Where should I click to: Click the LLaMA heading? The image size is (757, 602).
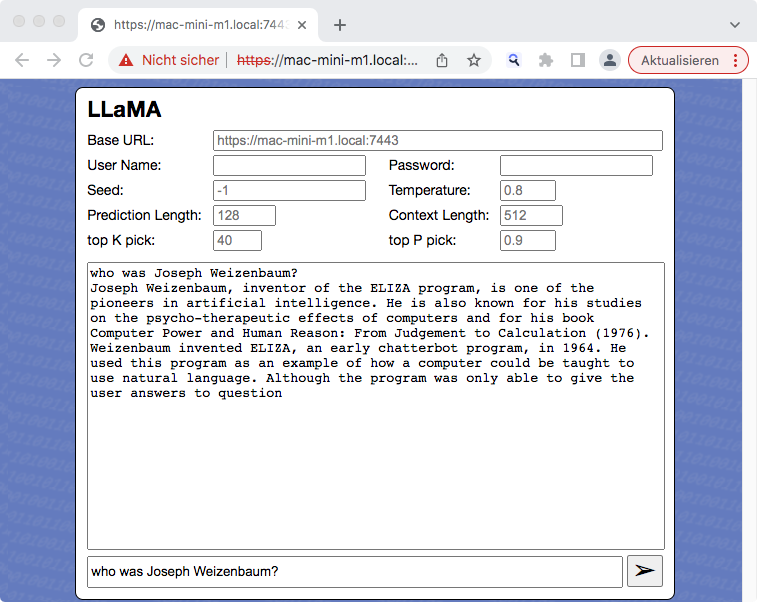click(x=124, y=110)
